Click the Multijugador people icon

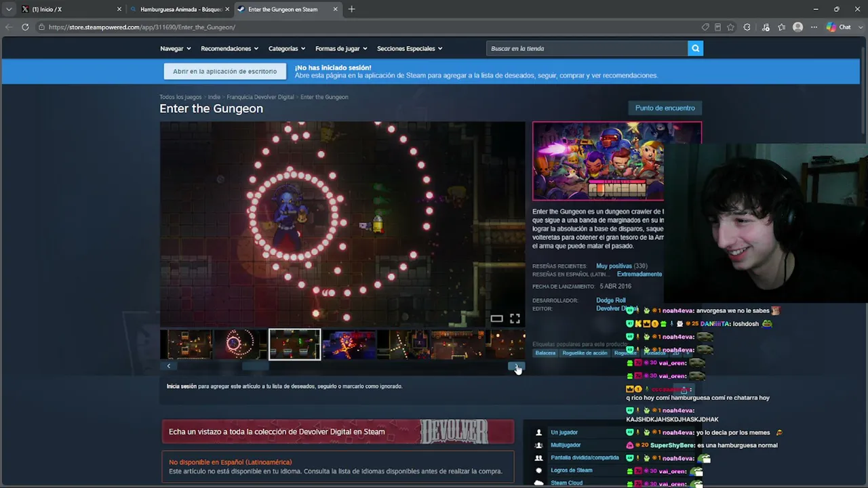(538, 445)
